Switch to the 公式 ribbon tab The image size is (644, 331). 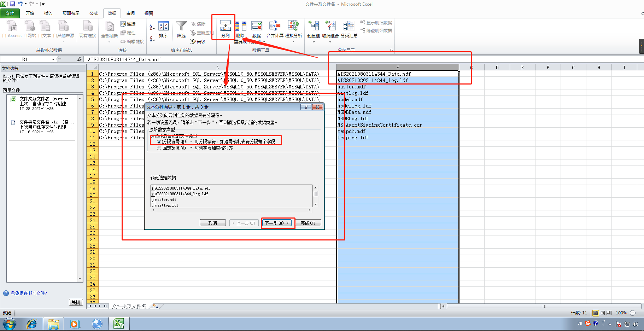click(94, 13)
